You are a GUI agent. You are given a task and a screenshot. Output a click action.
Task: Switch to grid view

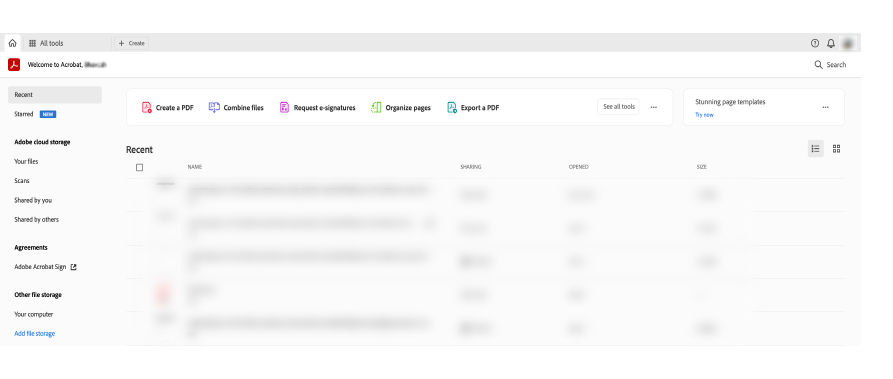(837, 149)
